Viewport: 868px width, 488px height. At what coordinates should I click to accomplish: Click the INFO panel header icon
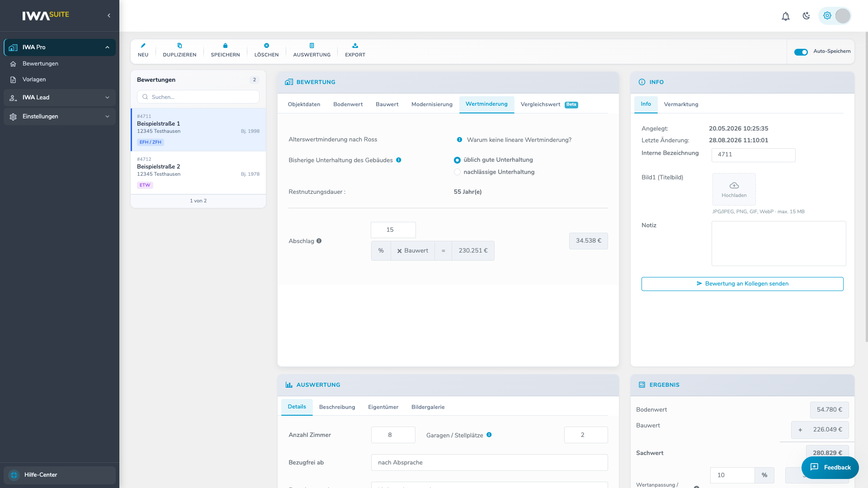pyautogui.click(x=642, y=82)
